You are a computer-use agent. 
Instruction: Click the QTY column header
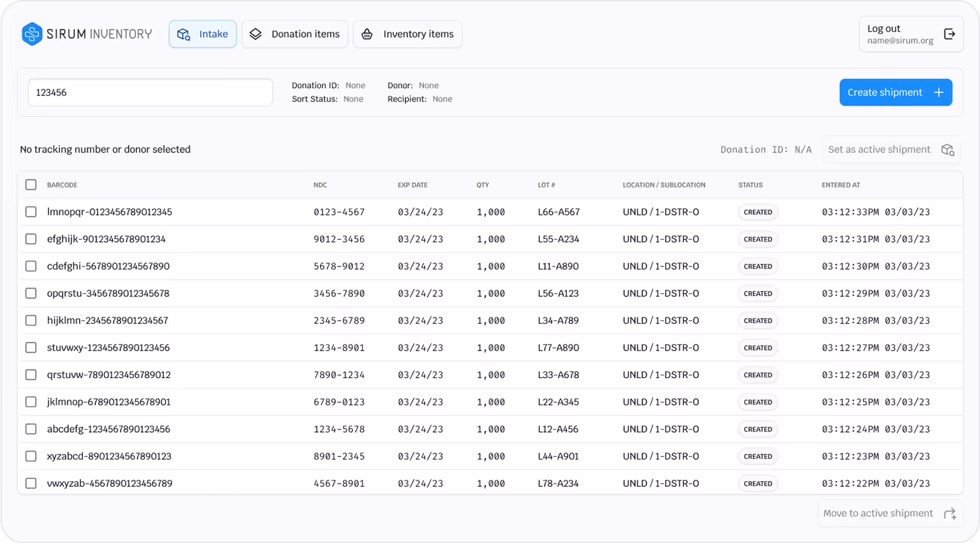click(483, 185)
